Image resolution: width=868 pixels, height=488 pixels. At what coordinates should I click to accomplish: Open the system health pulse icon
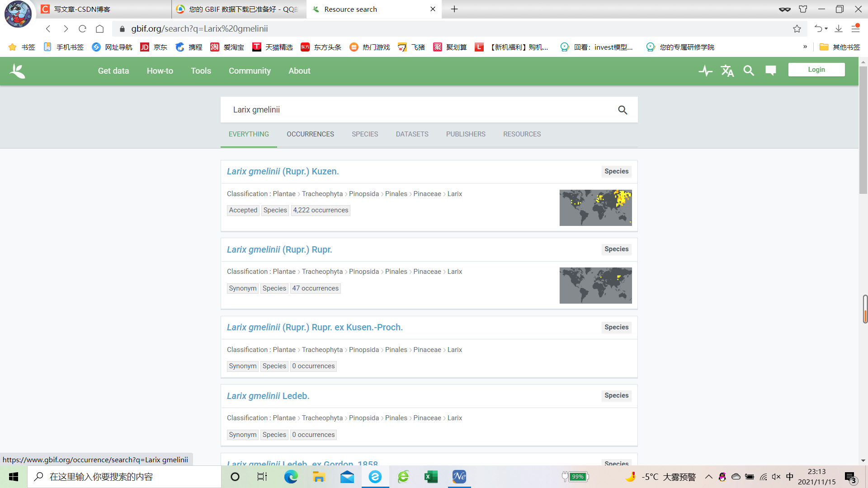705,71
